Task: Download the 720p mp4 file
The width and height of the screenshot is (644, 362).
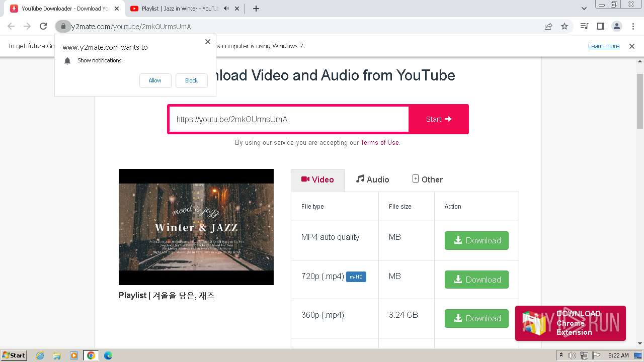Action: point(476,280)
